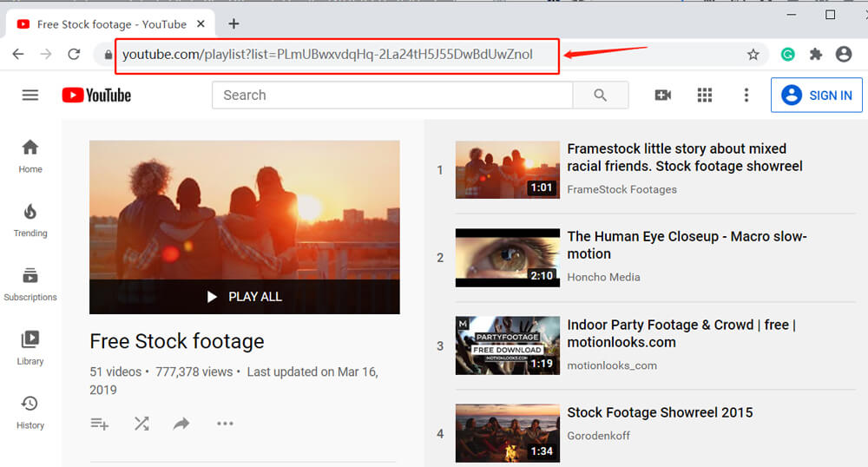Save playlist with the add-to-queue icon
The image size is (868, 467).
click(x=100, y=424)
